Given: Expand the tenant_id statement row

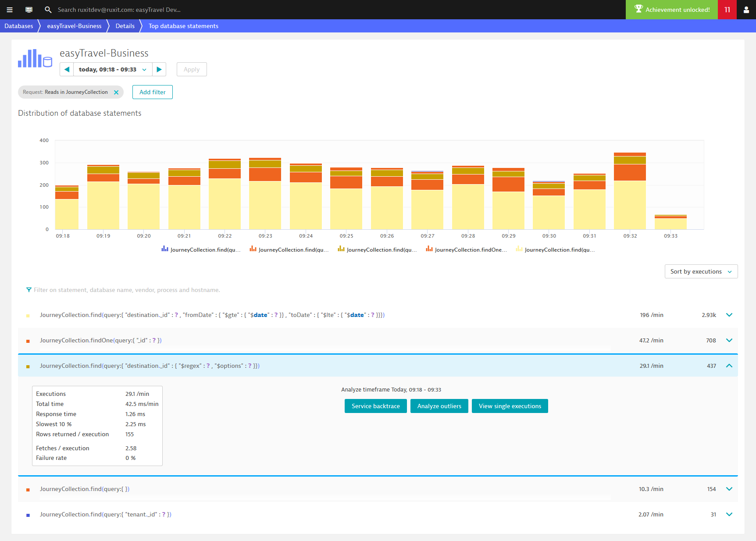Looking at the screenshot, I should 729,514.
